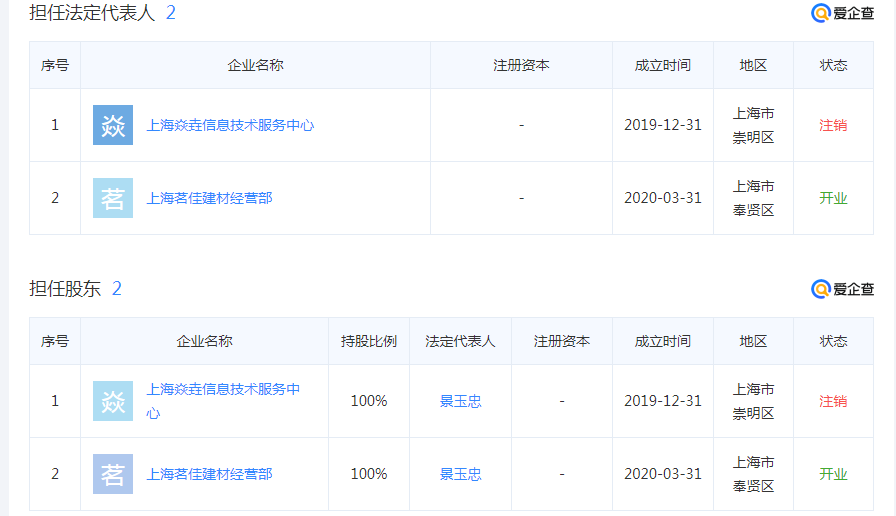The height and width of the screenshot is (516, 896).
Task: Click 注册资本 header in legal representative table
Action: coord(521,65)
